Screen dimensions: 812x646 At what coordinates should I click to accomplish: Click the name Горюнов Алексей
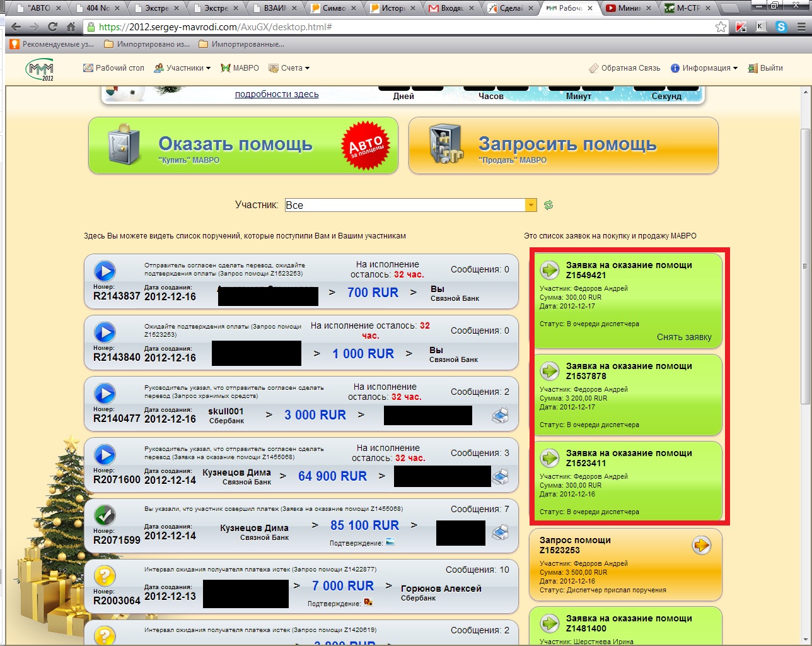[441, 589]
